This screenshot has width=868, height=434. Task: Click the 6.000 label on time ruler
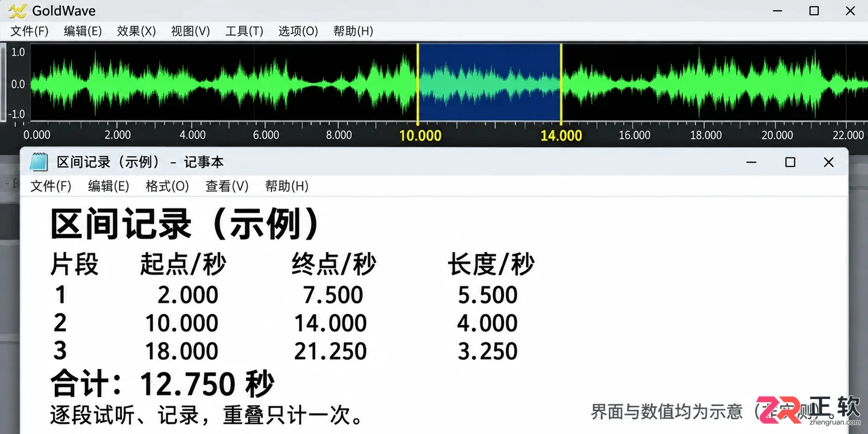click(x=266, y=135)
